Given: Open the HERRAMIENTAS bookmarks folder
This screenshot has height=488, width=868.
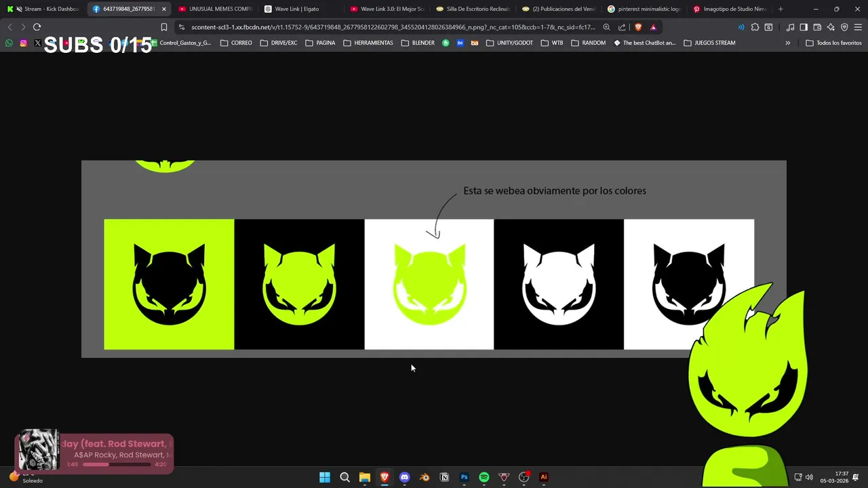Looking at the screenshot, I should pos(368,43).
